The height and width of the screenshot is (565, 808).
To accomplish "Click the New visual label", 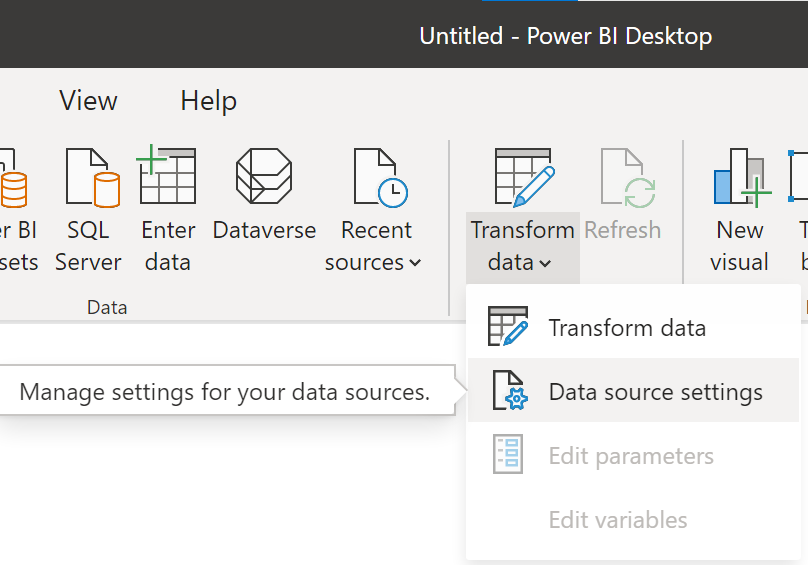I will [739, 245].
